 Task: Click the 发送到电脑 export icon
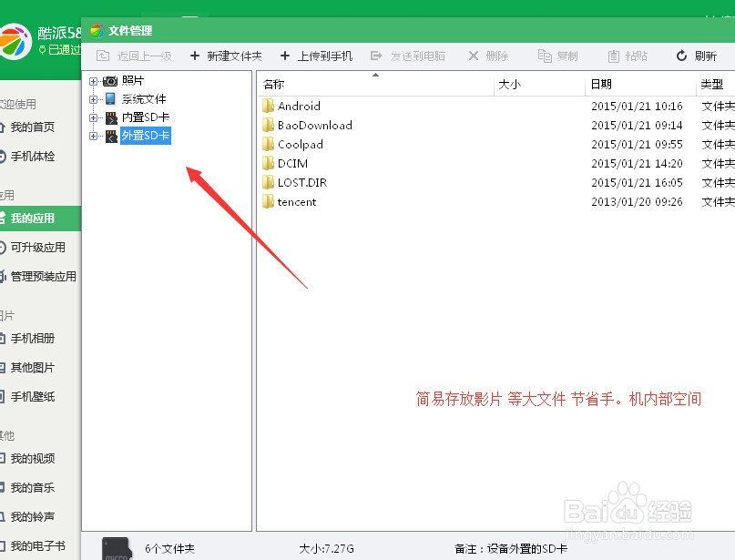[x=376, y=56]
